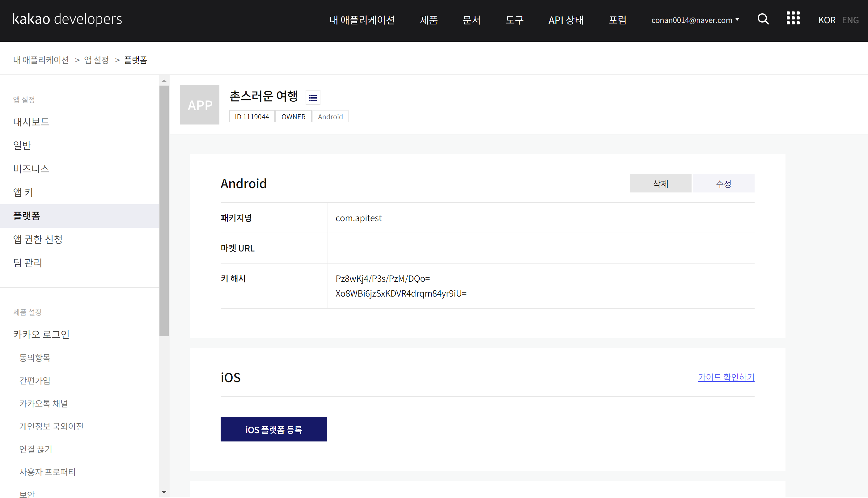Click the iOS section heading
Viewport: 868px width, 498px height.
(x=231, y=377)
